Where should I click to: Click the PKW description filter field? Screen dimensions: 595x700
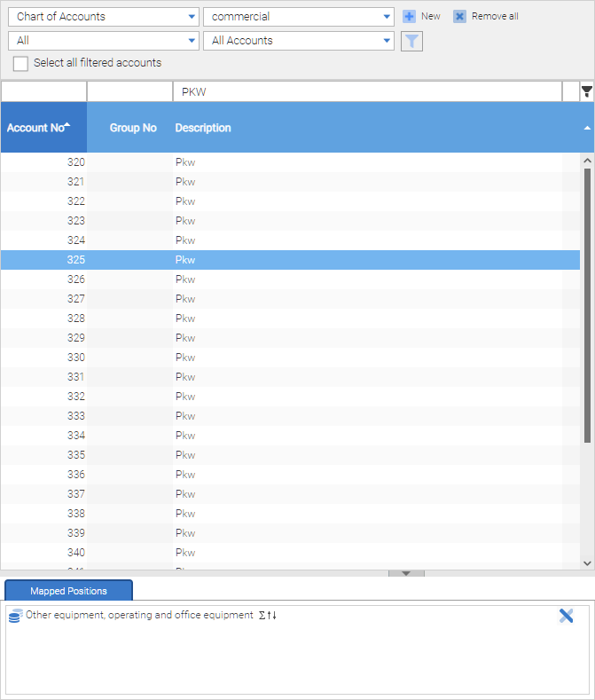click(368, 91)
